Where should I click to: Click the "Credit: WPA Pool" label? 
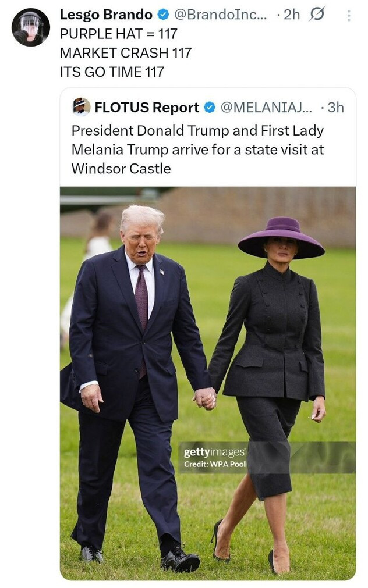tap(215, 464)
